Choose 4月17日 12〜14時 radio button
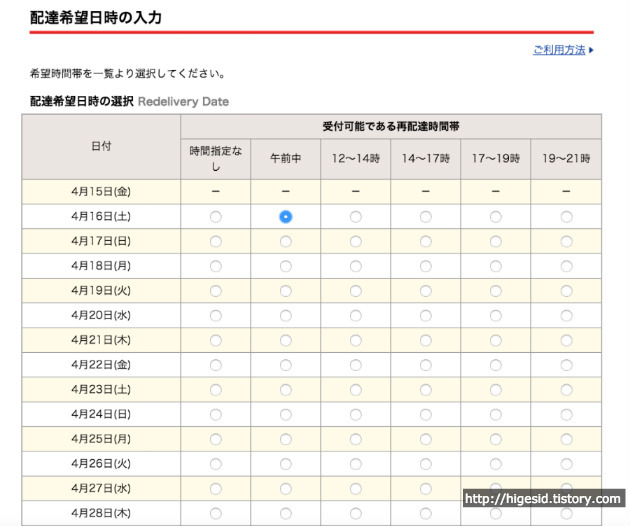Screen dimensions: 630x526 pyautogui.click(x=356, y=242)
